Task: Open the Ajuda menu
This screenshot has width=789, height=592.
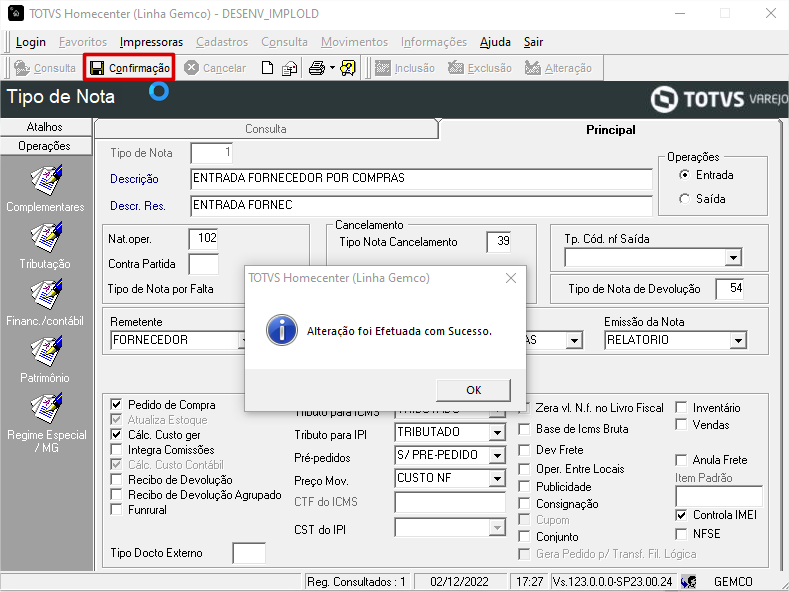Action: click(495, 42)
